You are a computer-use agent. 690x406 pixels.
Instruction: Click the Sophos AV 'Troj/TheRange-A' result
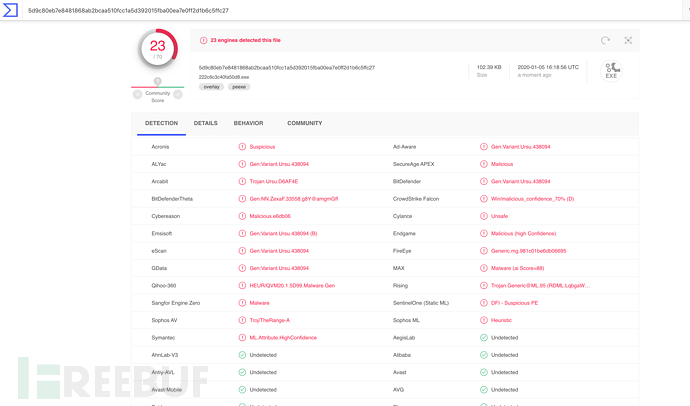pyautogui.click(x=270, y=320)
